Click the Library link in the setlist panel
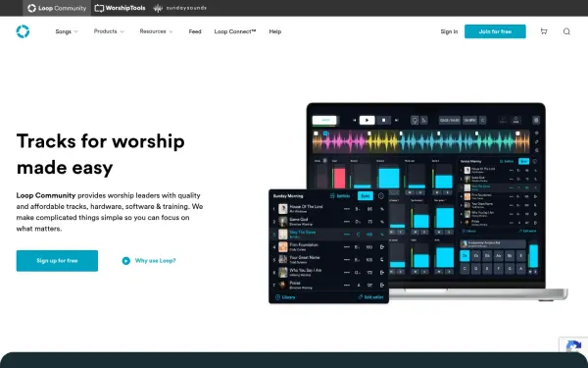 pos(285,297)
